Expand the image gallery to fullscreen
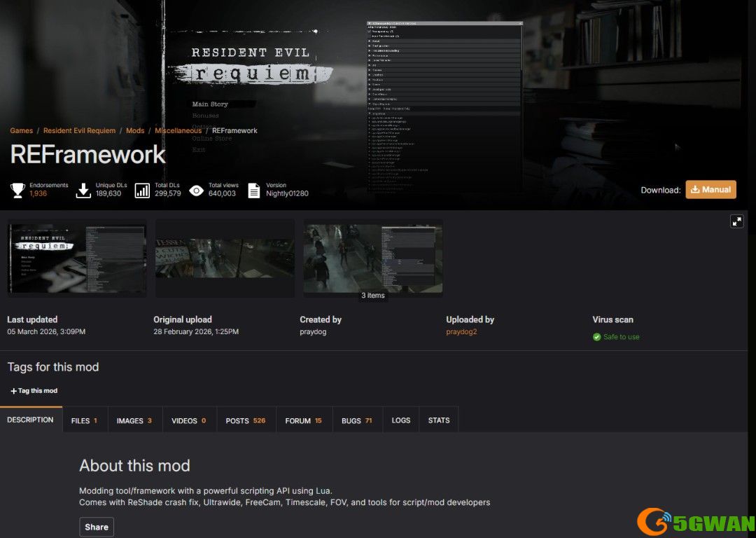This screenshot has width=756, height=538. [x=736, y=221]
